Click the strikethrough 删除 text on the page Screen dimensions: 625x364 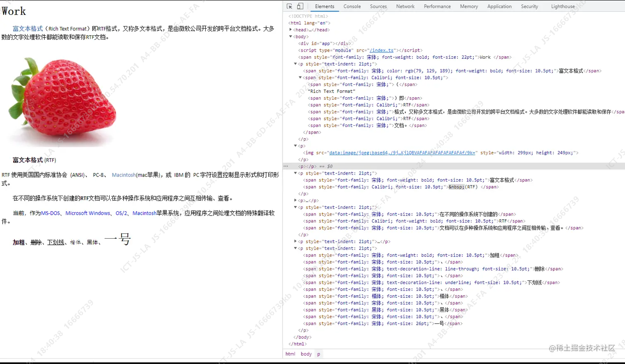click(x=36, y=242)
